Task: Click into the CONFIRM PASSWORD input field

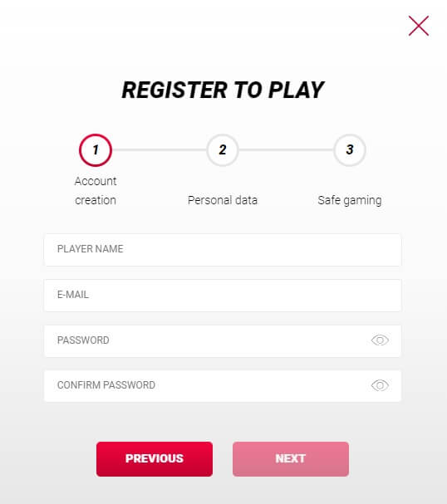Action: point(223,386)
